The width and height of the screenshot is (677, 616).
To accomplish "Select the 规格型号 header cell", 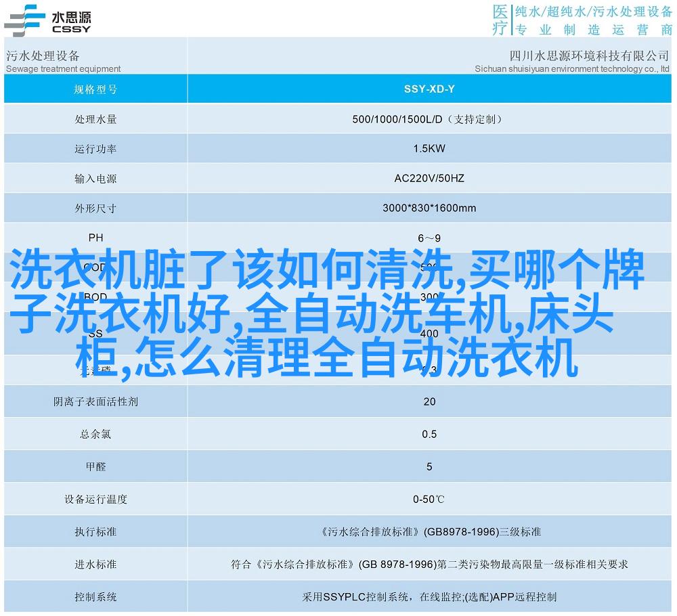I will point(95,89).
